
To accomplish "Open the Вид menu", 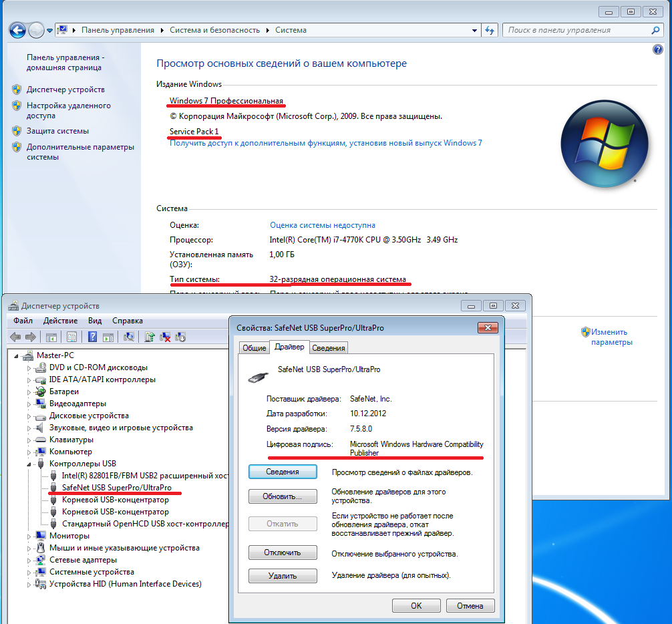I will (x=95, y=321).
